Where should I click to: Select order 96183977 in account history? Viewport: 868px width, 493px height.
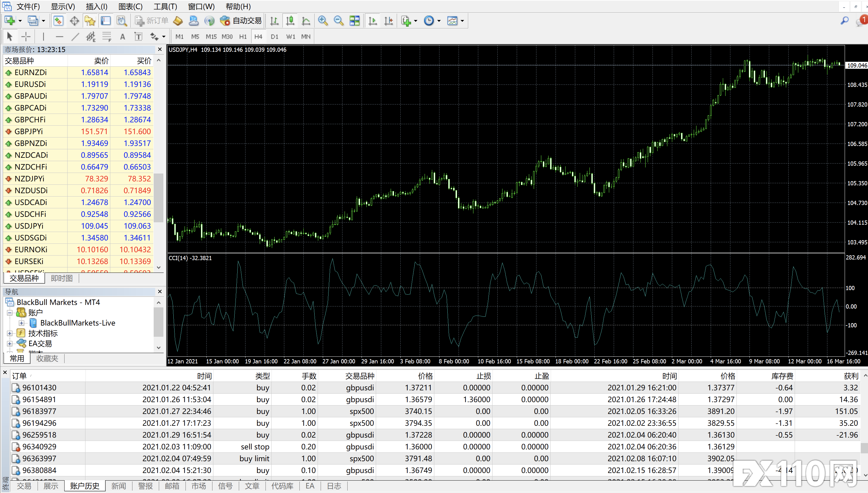(435, 412)
